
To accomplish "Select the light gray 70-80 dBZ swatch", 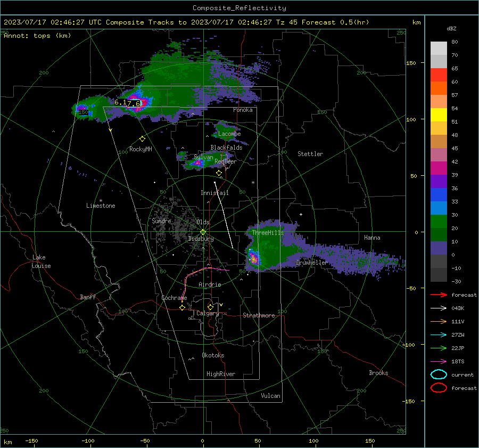I will pos(439,48).
